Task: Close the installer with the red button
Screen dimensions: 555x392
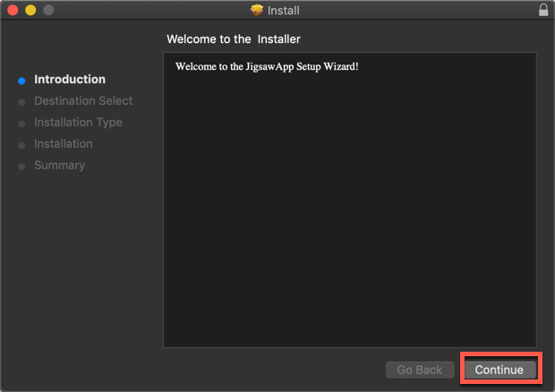Action: pos(13,11)
